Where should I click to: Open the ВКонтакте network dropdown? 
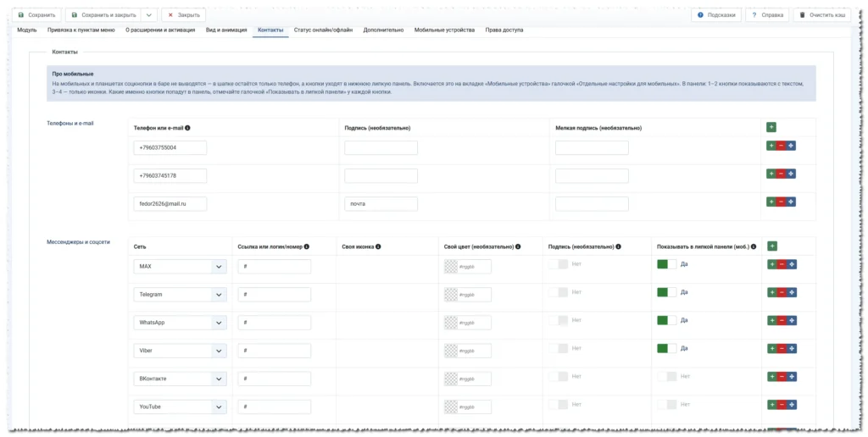(x=180, y=379)
